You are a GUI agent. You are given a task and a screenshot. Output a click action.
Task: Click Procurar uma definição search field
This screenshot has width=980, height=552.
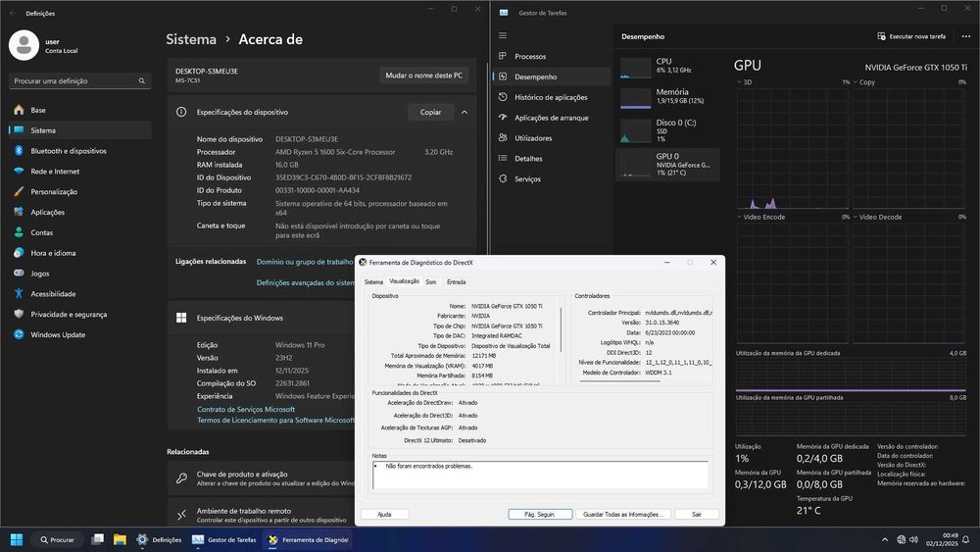pos(80,80)
